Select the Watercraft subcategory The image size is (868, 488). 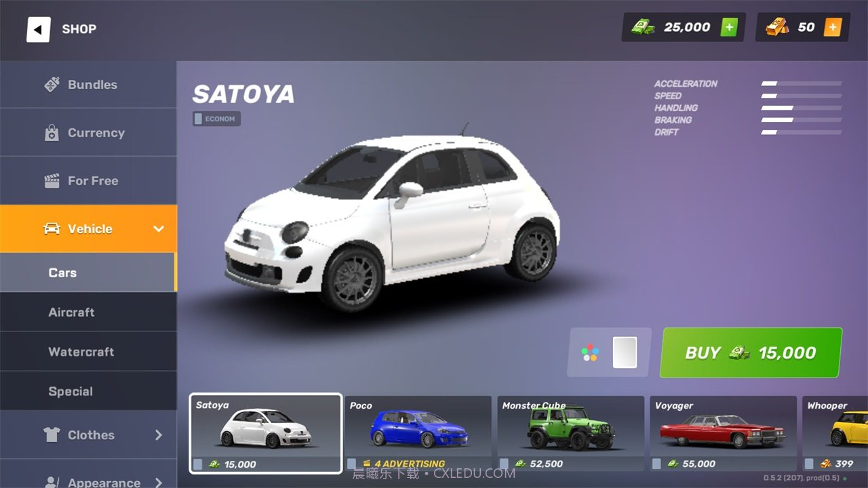point(81,352)
